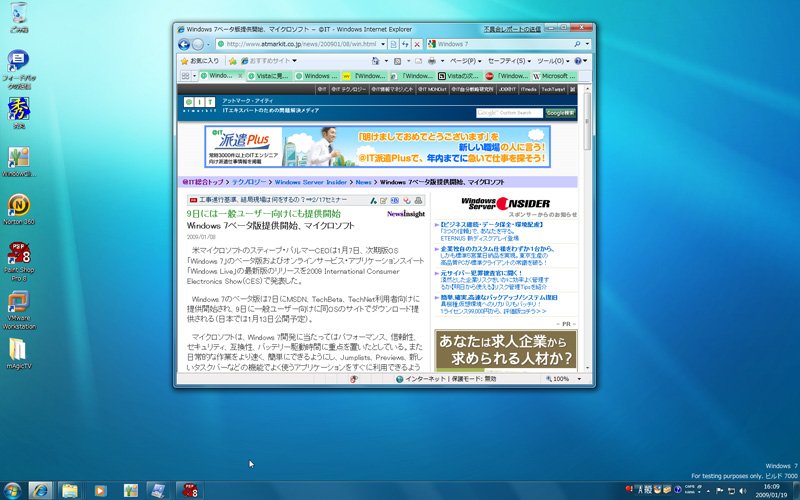Click Windows Explorer folder taskbar icon
This screenshot has width=800, height=500.
(x=70, y=491)
